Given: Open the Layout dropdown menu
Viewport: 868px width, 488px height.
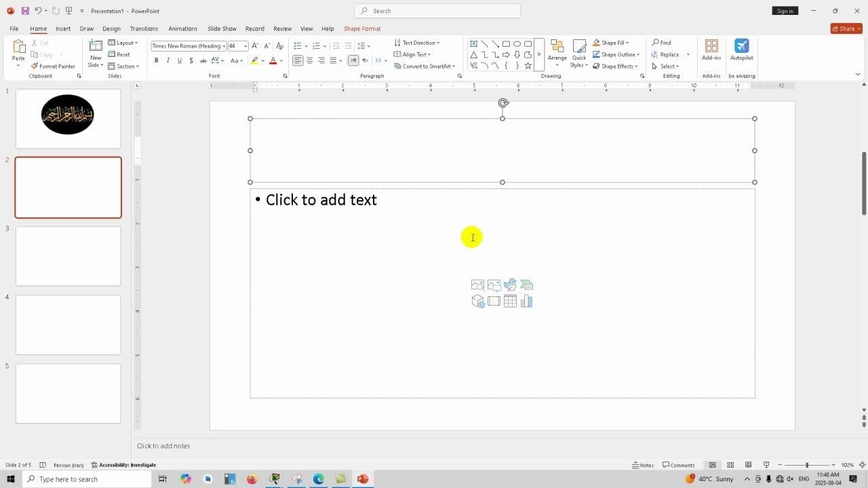Looking at the screenshot, I should tap(123, 43).
